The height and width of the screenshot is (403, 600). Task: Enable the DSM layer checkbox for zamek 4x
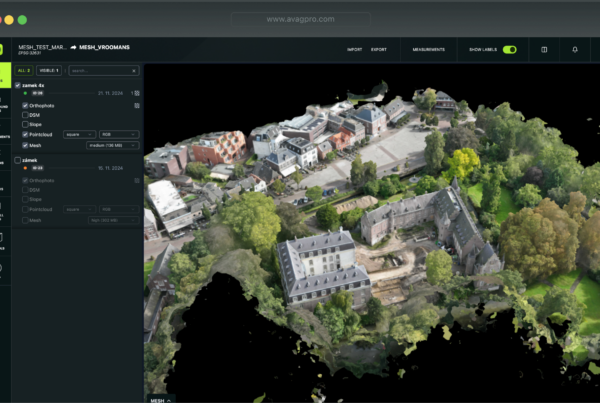click(x=25, y=114)
